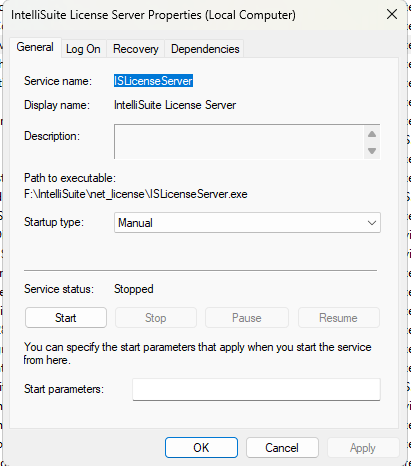Switch to the General tab

click(35, 47)
